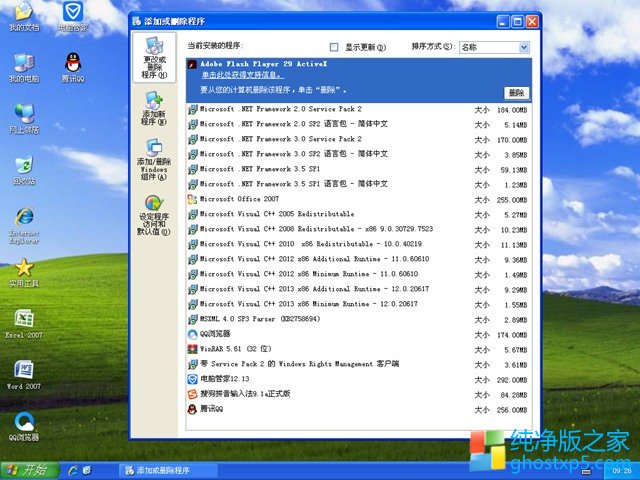The width and height of the screenshot is (640, 480).
Task: Launch Internet Explorer from quick launch bar
Action: (73, 470)
